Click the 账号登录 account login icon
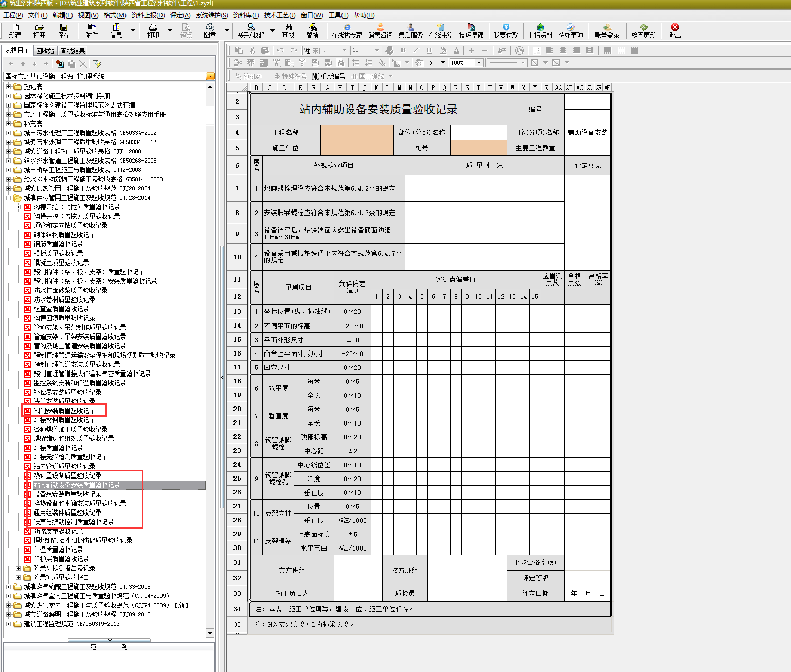The width and height of the screenshot is (791, 672). tap(607, 30)
